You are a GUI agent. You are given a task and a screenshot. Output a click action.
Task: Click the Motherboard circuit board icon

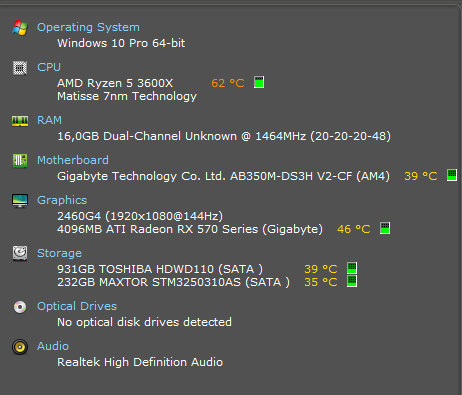(20, 161)
